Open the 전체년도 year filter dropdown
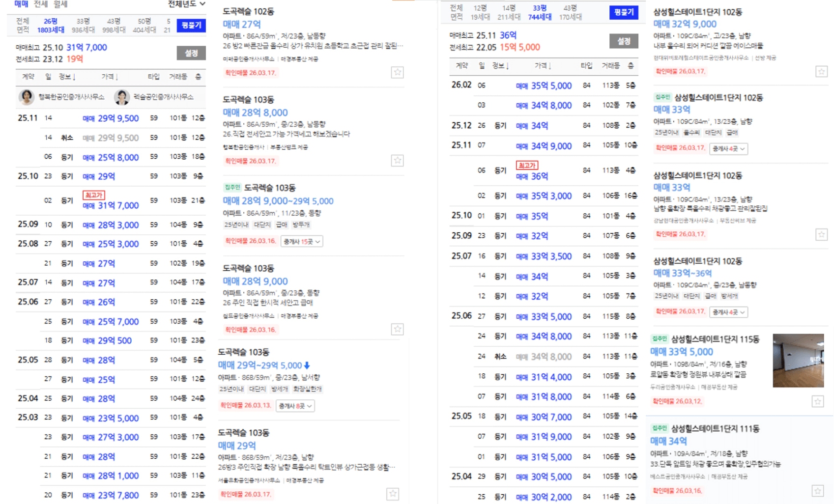The height and width of the screenshot is (504, 834). pyautogui.click(x=186, y=4)
